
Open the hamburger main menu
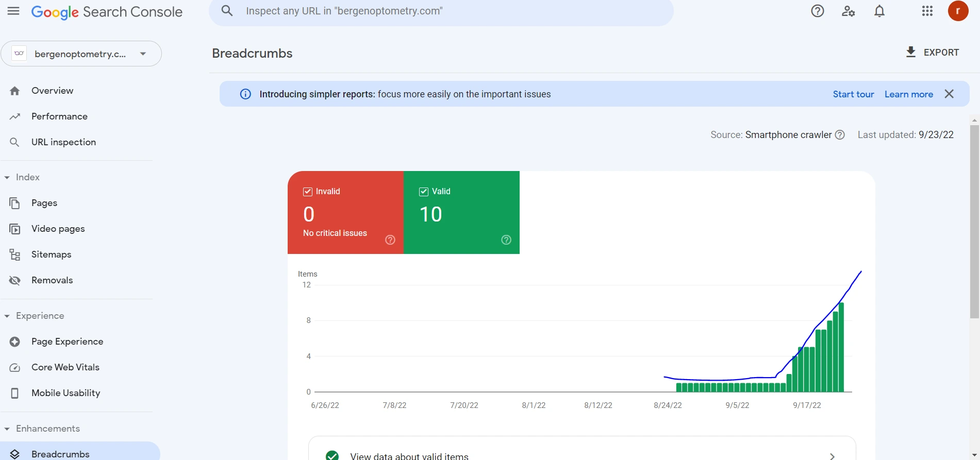(x=13, y=11)
